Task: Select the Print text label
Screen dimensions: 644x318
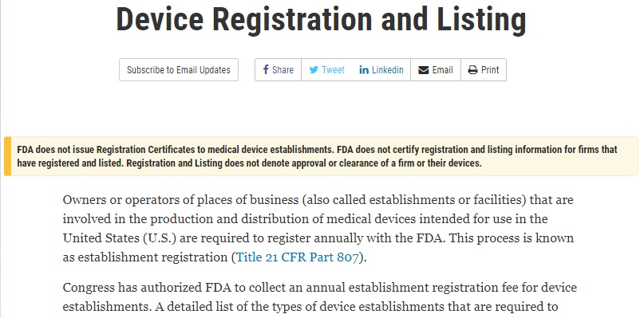Action: tap(490, 70)
